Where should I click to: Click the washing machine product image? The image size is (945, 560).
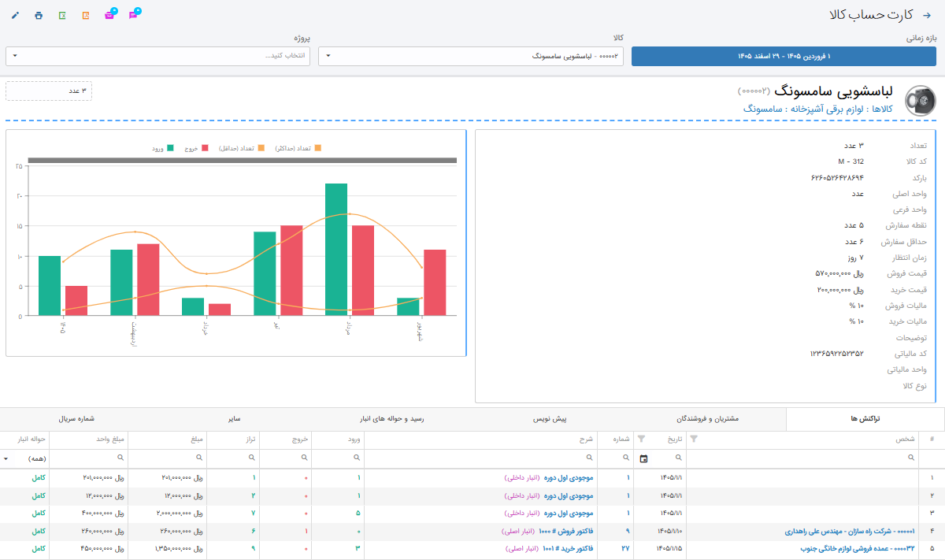[921, 101]
